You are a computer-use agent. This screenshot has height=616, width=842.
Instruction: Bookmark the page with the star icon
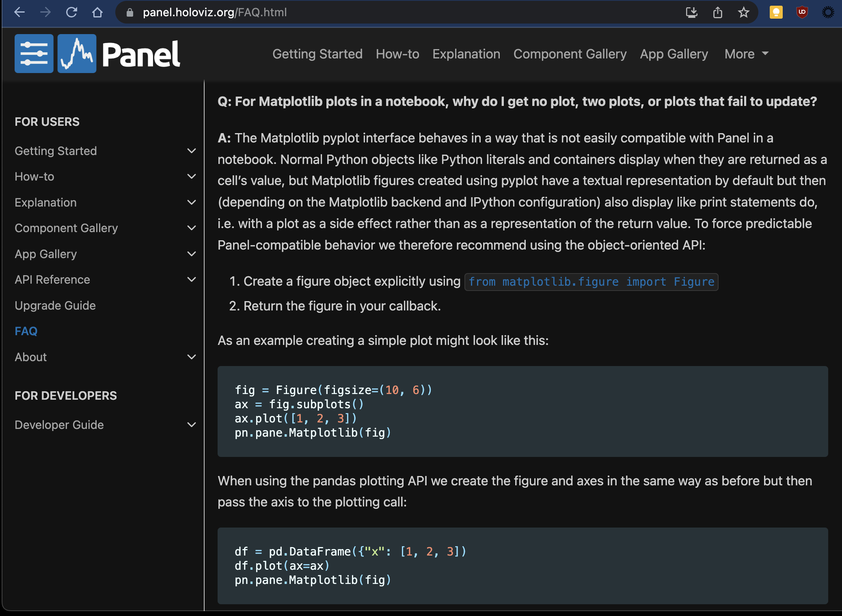point(744,12)
